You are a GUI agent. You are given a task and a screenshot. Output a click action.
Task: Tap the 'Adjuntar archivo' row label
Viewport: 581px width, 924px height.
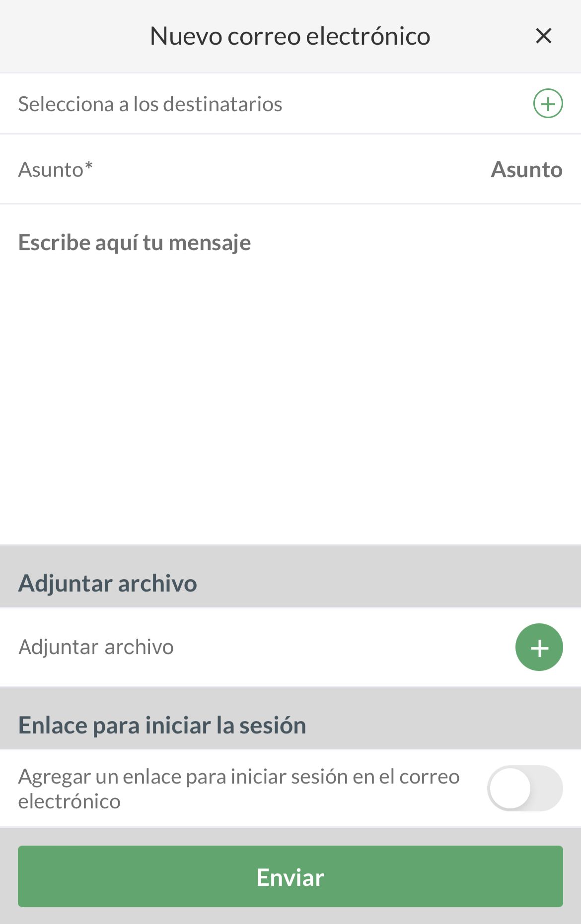96,647
